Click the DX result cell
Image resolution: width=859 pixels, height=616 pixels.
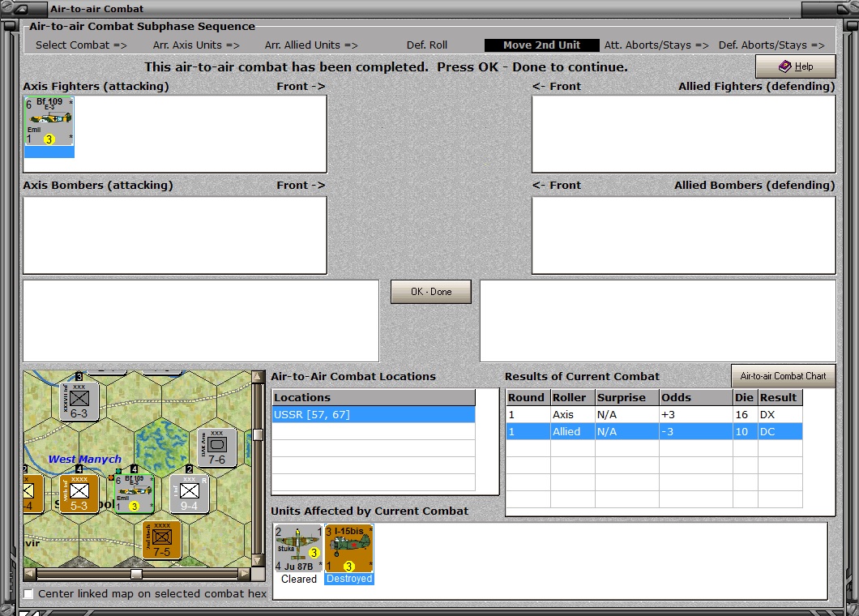coord(780,415)
